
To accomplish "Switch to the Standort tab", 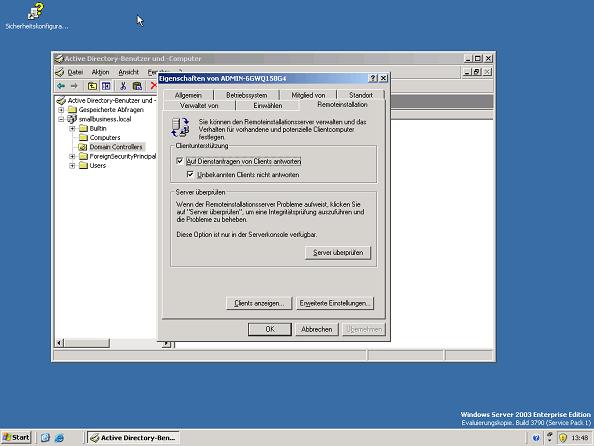I will coord(361,95).
